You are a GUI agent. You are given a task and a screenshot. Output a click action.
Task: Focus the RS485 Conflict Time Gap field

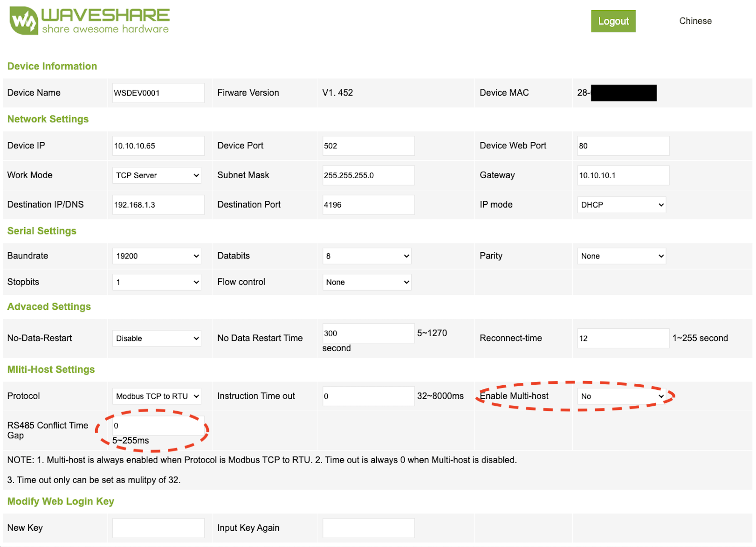158,426
